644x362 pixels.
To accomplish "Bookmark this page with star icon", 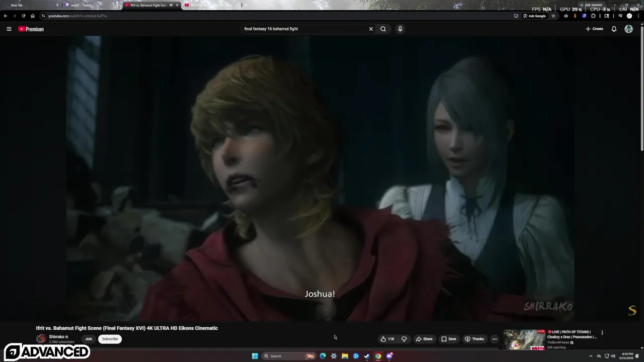I will pos(553,16).
